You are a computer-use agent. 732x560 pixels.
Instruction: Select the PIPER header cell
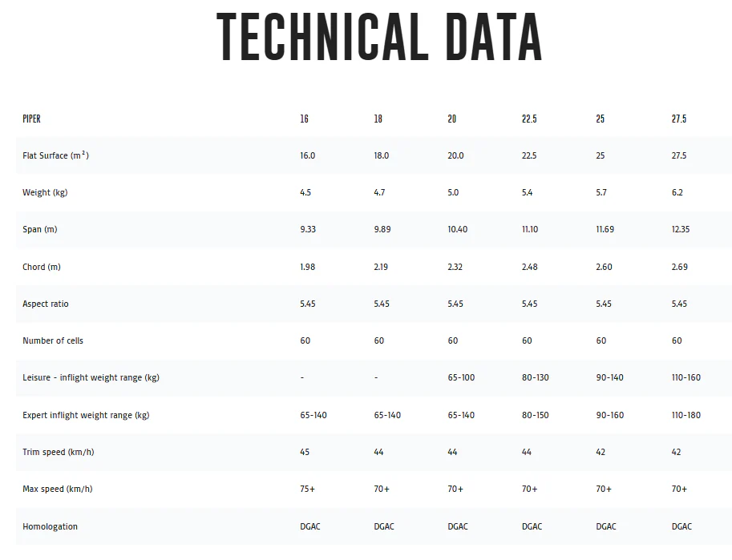[32, 119]
